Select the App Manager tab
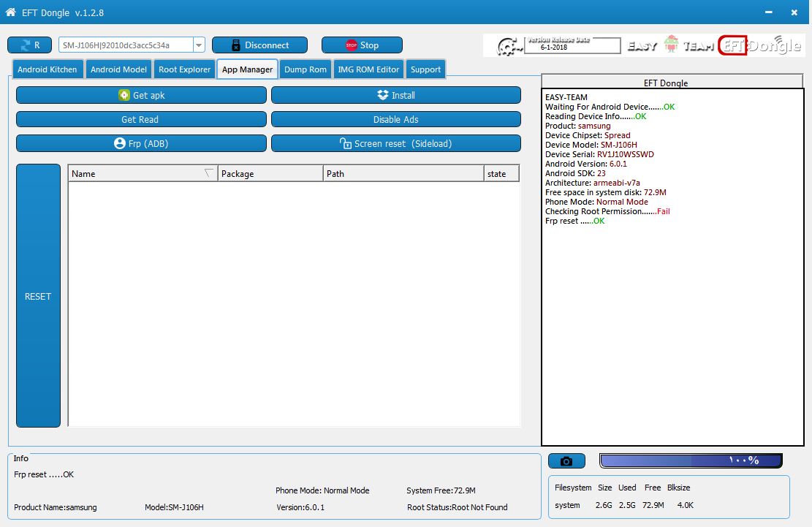Image resolution: width=812 pixels, height=527 pixels. click(247, 69)
